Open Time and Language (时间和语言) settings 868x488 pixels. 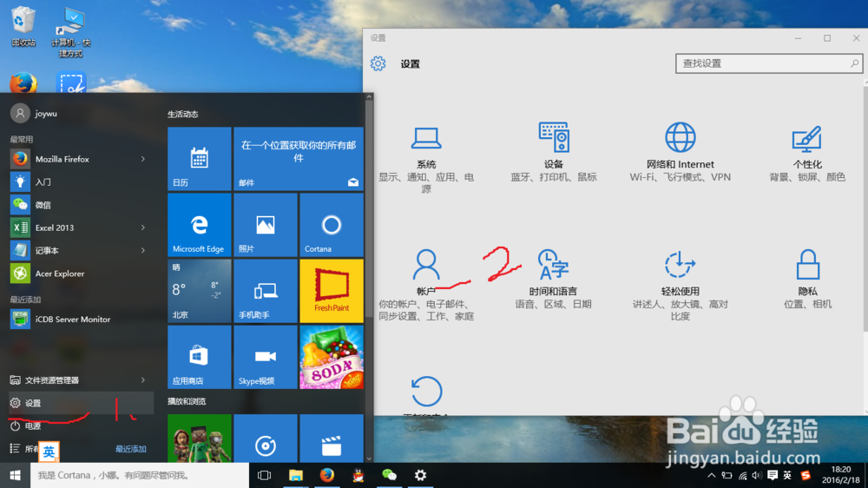pos(553,280)
